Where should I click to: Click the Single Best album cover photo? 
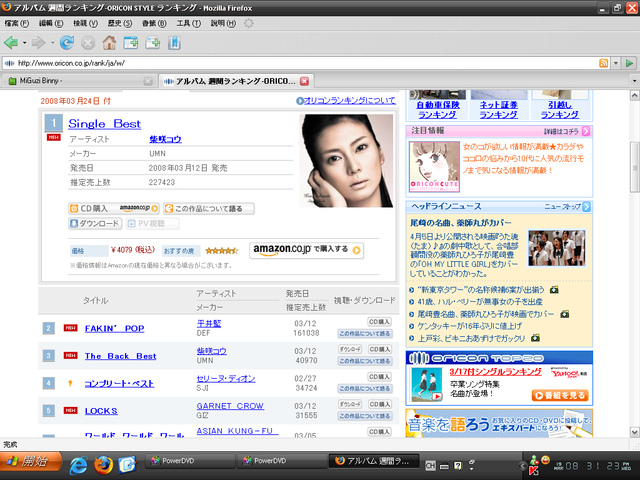click(x=346, y=161)
